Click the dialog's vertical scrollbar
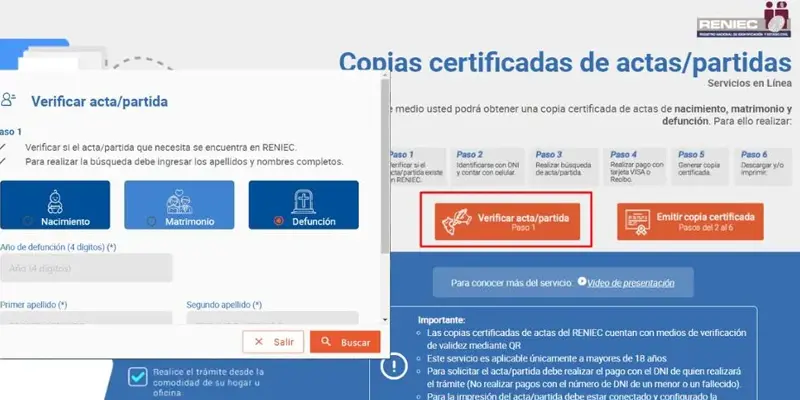This screenshot has height=400, width=800. pyautogui.click(x=385, y=166)
